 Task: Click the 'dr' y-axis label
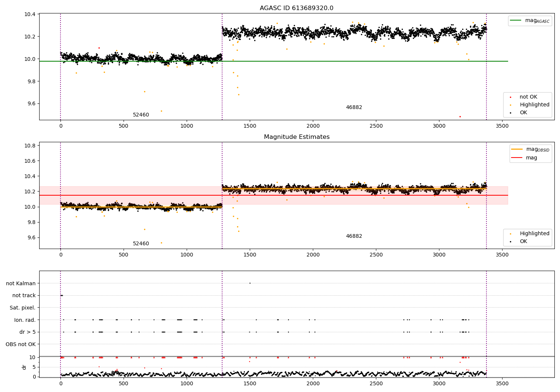[x=24, y=367]
